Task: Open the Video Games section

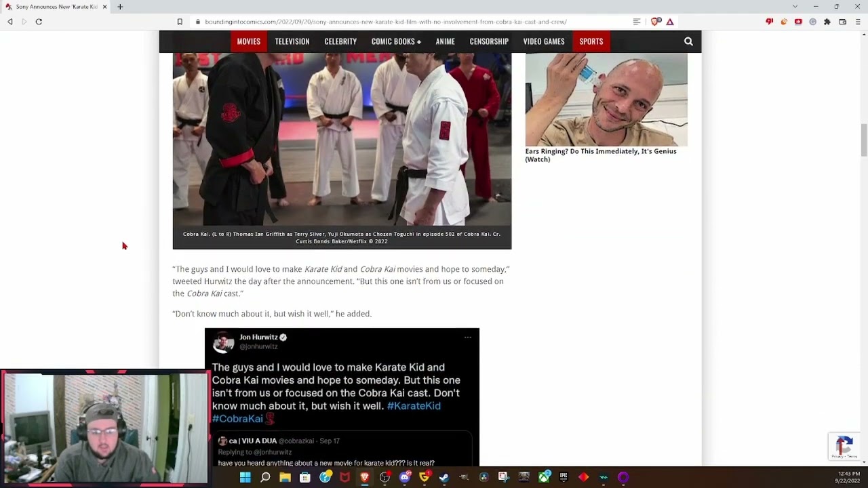Action: click(x=544, y=41)
